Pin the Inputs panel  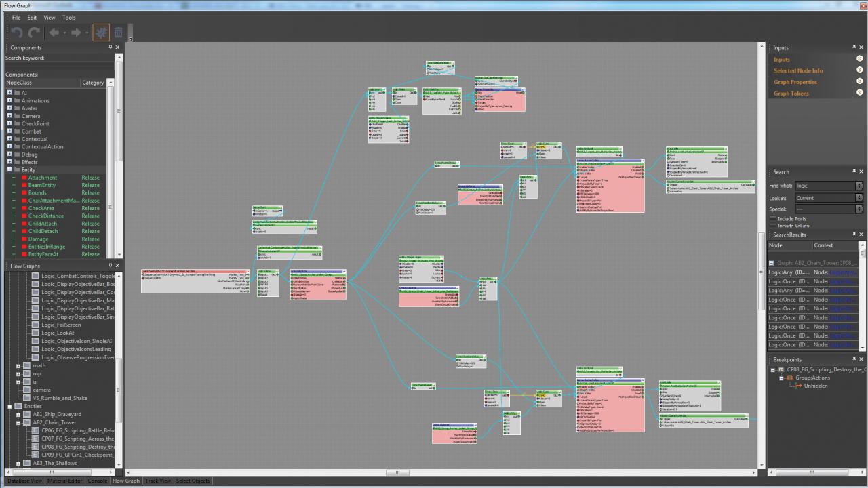[x=854, y=47]
